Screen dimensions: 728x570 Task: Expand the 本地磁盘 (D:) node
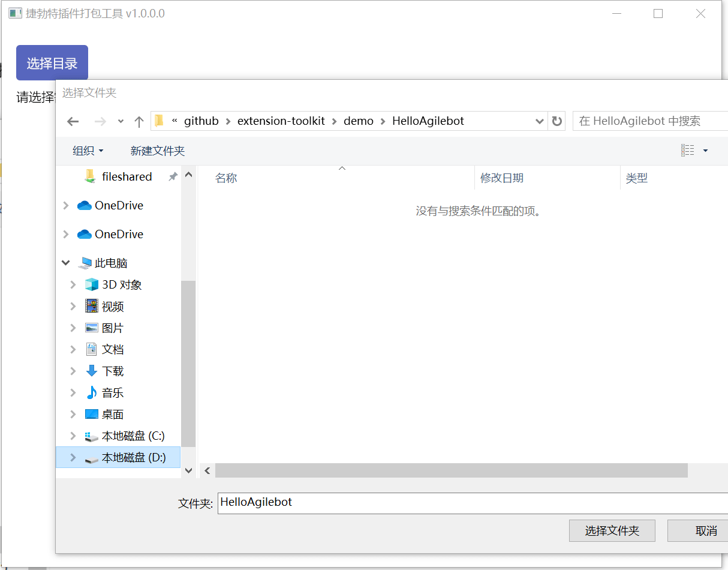(73, 457)
